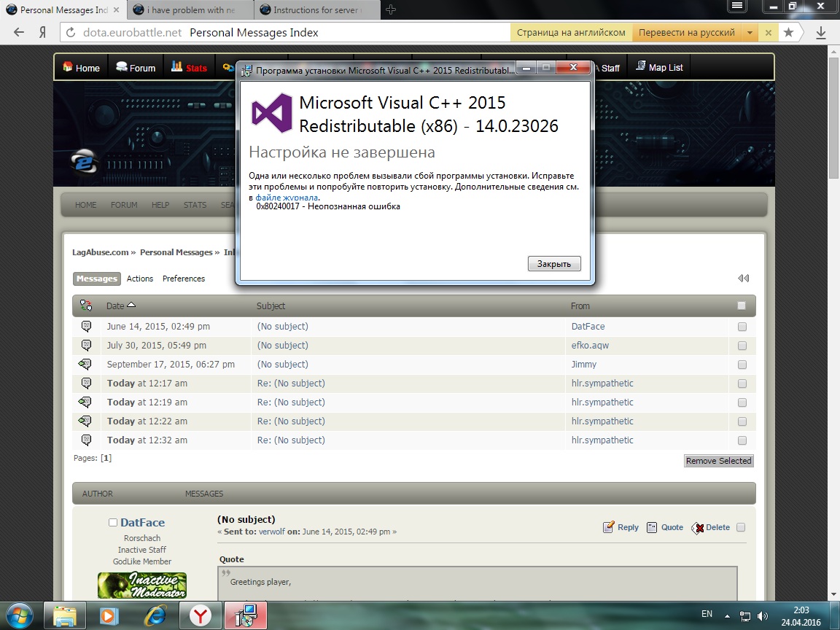The height and width of the screenshot is (630, 840).
Task: Open a new browser tab with plus
Action: click(391, 9)
